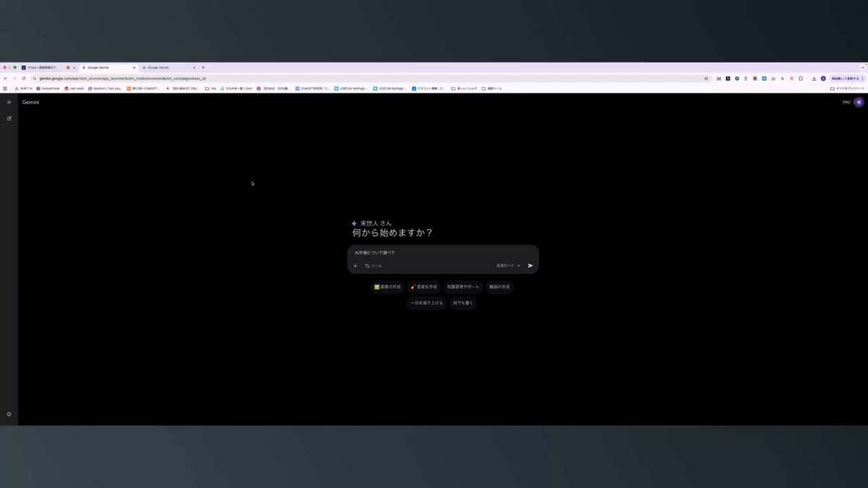Open the Chrome downloads icon

[814, 78]
